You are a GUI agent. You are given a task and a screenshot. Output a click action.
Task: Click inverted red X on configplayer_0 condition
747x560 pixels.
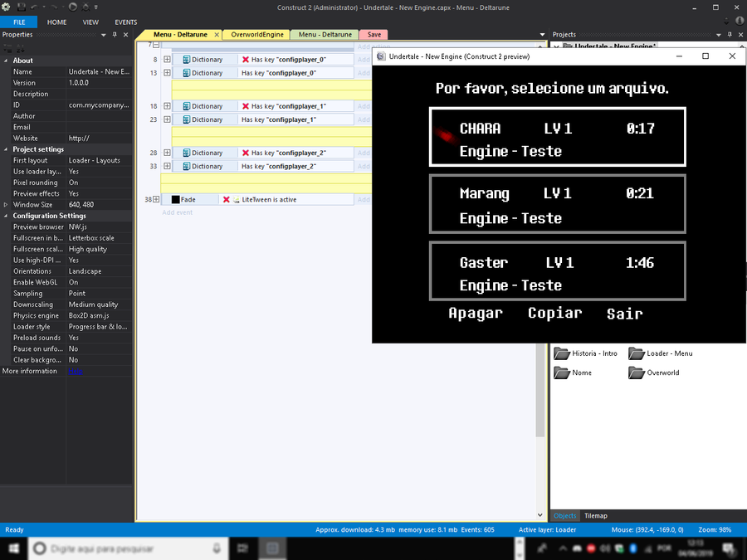pos(246,60)
